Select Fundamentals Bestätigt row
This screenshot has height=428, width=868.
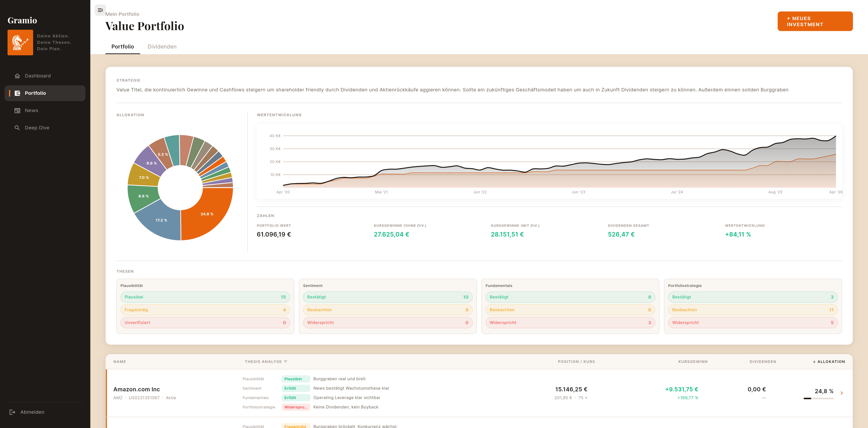pos(570,297)
